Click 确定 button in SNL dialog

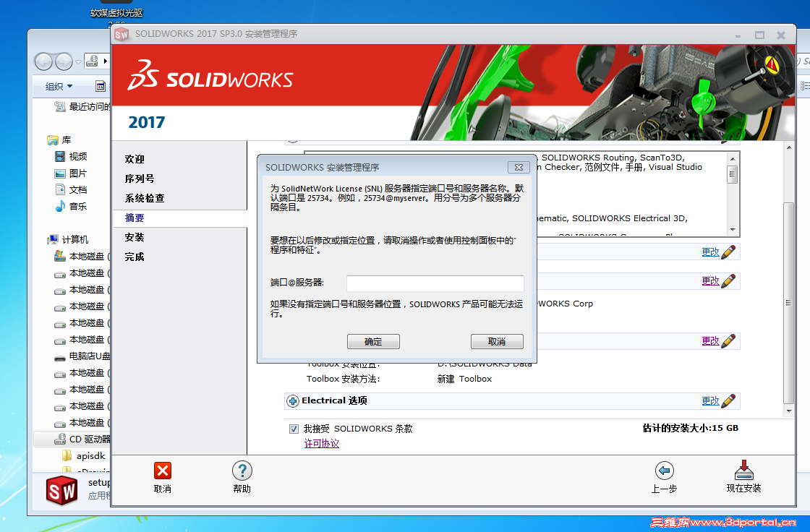pos(373,341)
